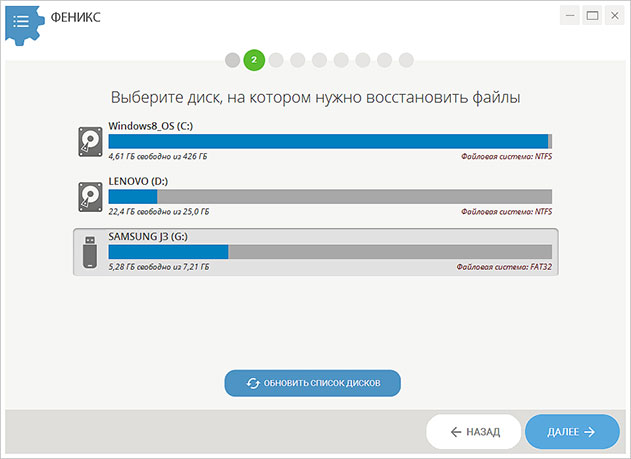Screen dimensions: 631x459
Task: Click the SAMSUNG J3 (G:) USB flash drive icon
Action: click(90, 252)
